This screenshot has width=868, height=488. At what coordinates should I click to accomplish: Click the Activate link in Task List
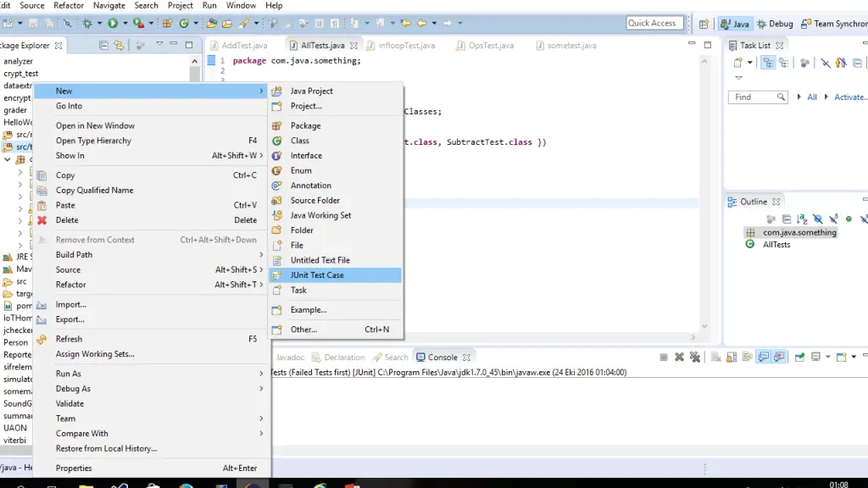pyautogui.click(x=850, y=97)
